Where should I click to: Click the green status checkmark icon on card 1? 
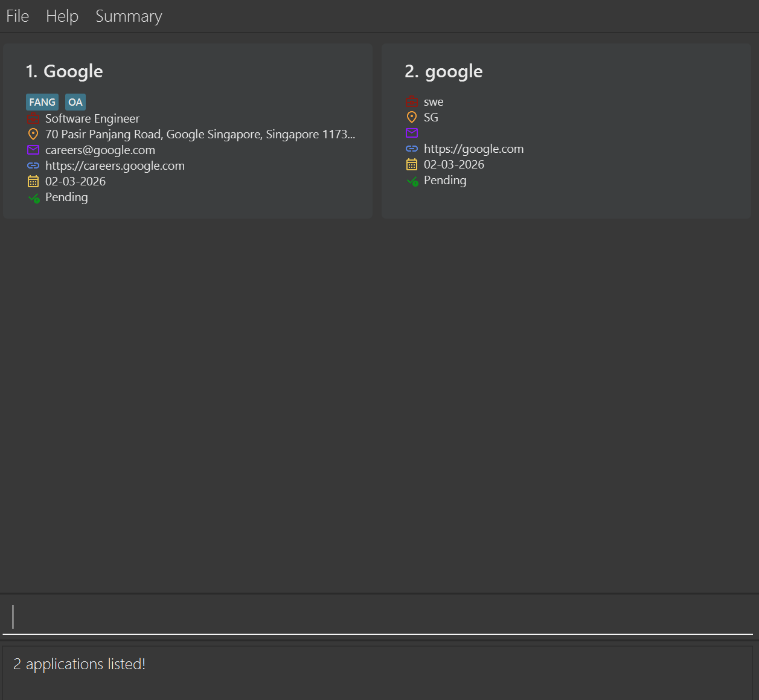[x=34, y=197]
